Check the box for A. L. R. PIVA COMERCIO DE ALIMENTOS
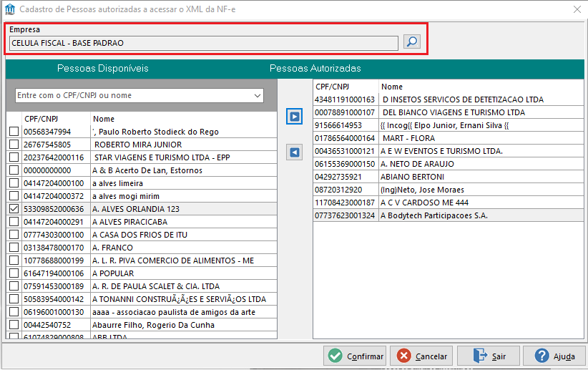This screenshot has width=588, height=370. click(x=14, y=260)
